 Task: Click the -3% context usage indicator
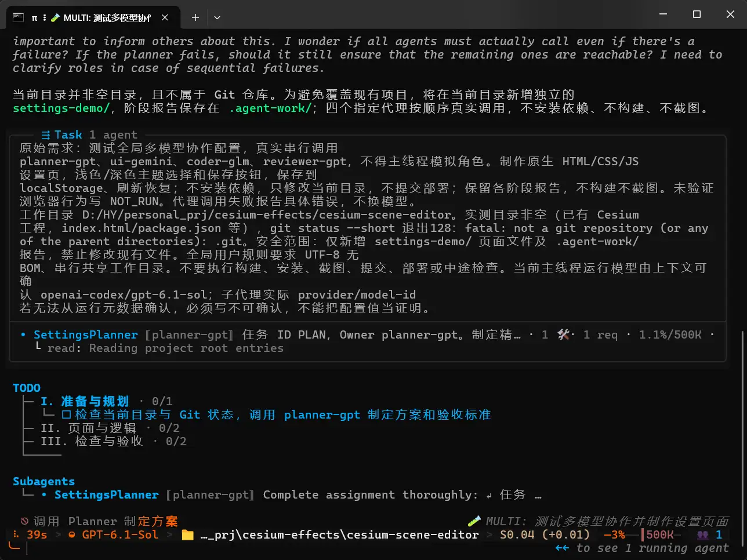(x=614, y=534)
